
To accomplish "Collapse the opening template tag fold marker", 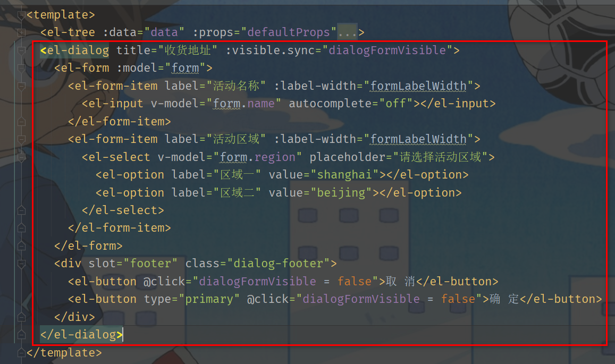I will tap(21, 15).
